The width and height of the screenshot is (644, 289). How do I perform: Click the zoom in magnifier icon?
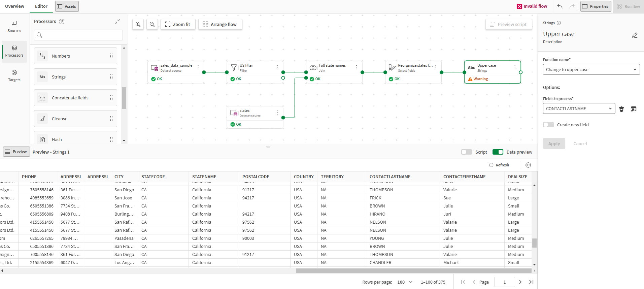point(138,24)
